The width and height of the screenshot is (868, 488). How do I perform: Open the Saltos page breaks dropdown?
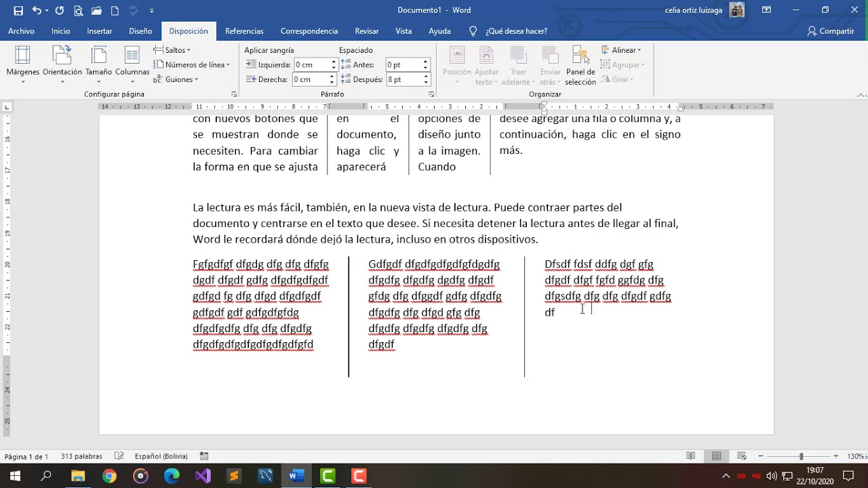(x=172, y=50)
